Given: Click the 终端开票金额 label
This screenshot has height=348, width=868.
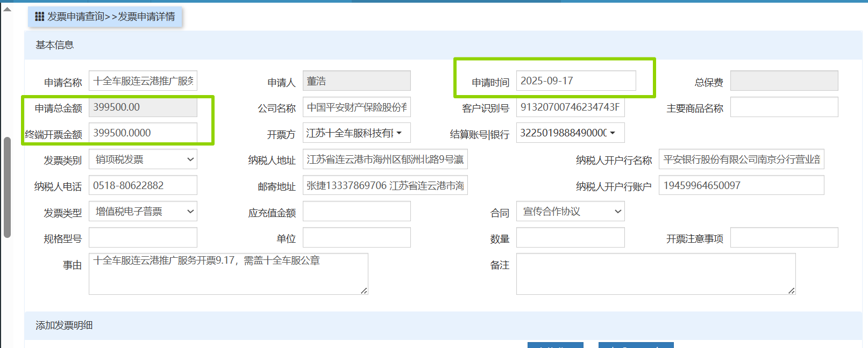Looking at the screenshot, I should 53,135.
